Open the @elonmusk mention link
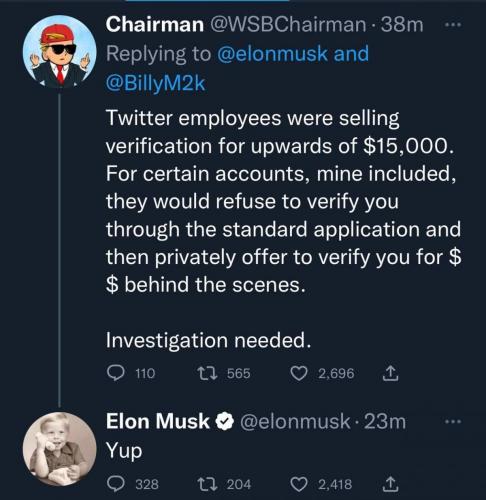The width and height of the screenshot is (486, 500). (272, 54)
